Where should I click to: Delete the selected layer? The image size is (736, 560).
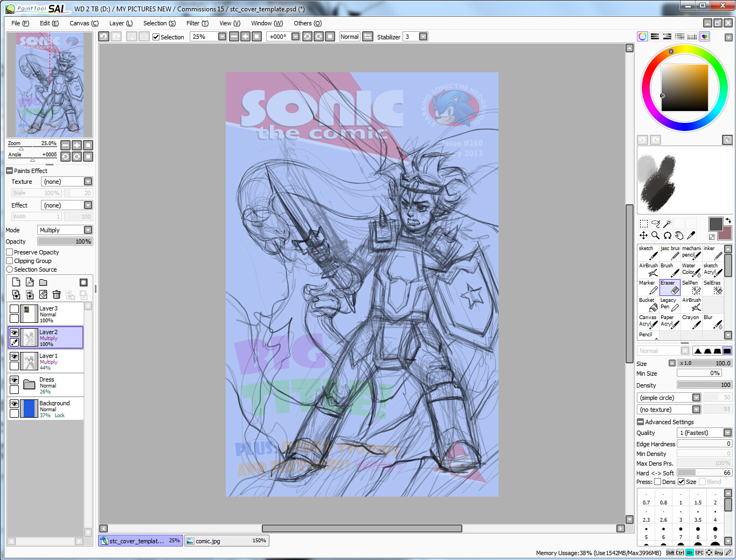tap(57, 295)
